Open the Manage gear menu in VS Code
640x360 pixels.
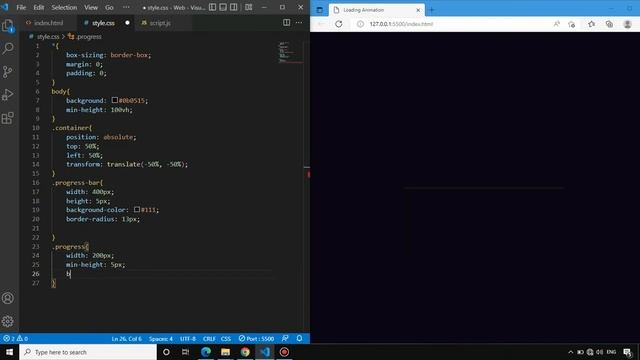8,321
